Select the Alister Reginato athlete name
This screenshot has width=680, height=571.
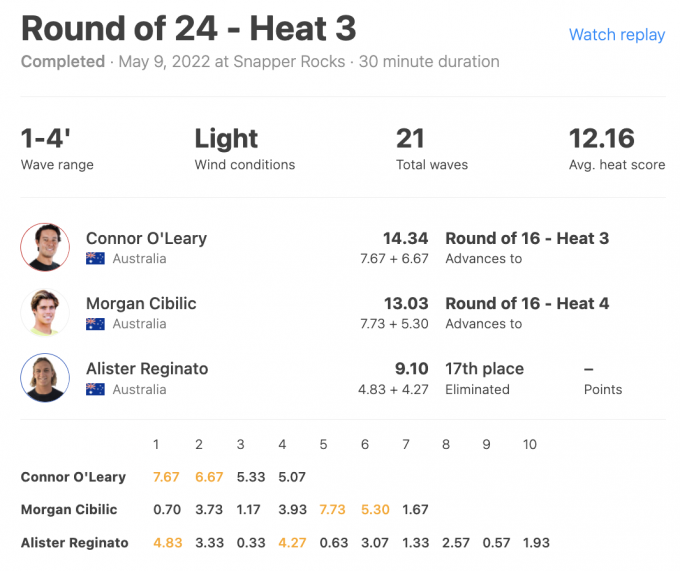147,369
